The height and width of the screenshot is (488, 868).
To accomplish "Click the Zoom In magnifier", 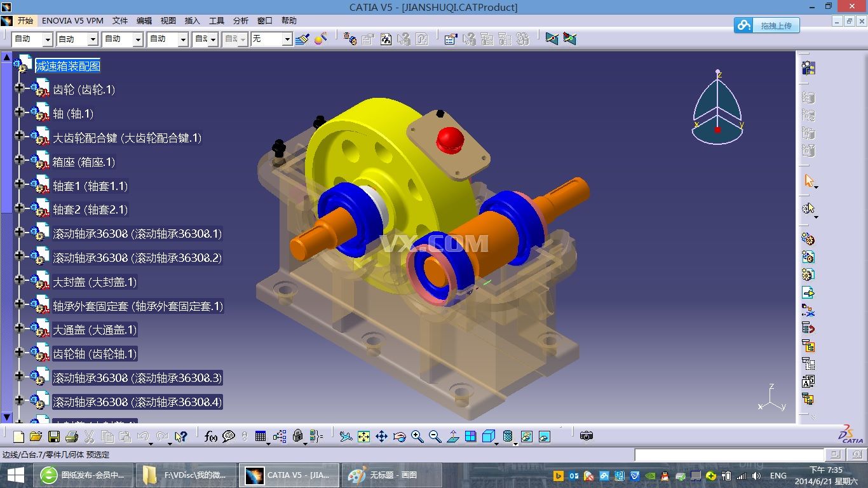I will pos(417,437).
